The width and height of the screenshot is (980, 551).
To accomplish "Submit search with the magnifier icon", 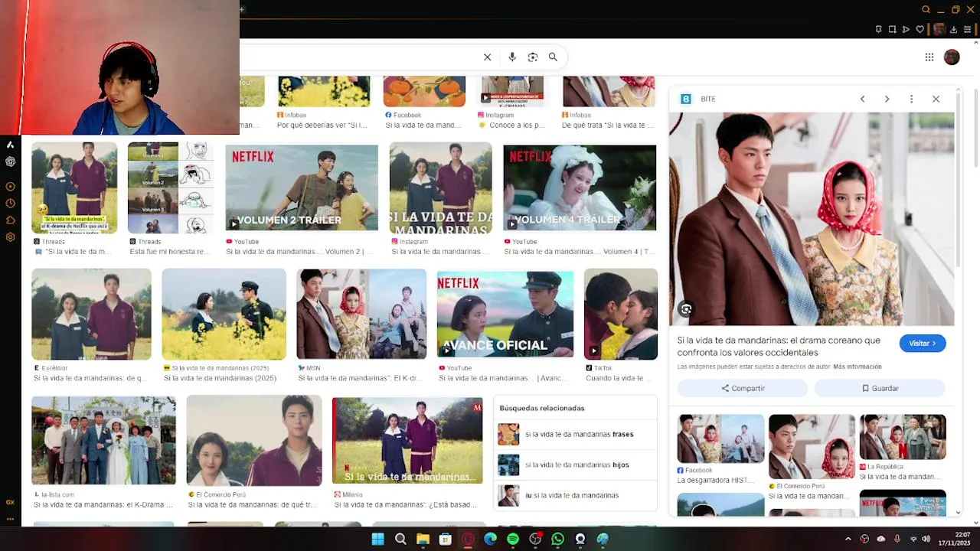I will (x=553, y=57).
